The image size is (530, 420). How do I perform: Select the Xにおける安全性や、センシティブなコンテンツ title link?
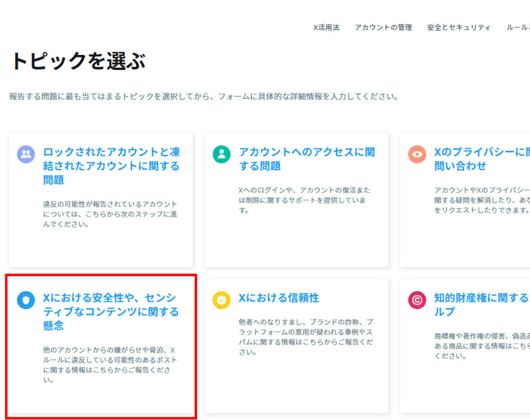[x=111, y=312]
